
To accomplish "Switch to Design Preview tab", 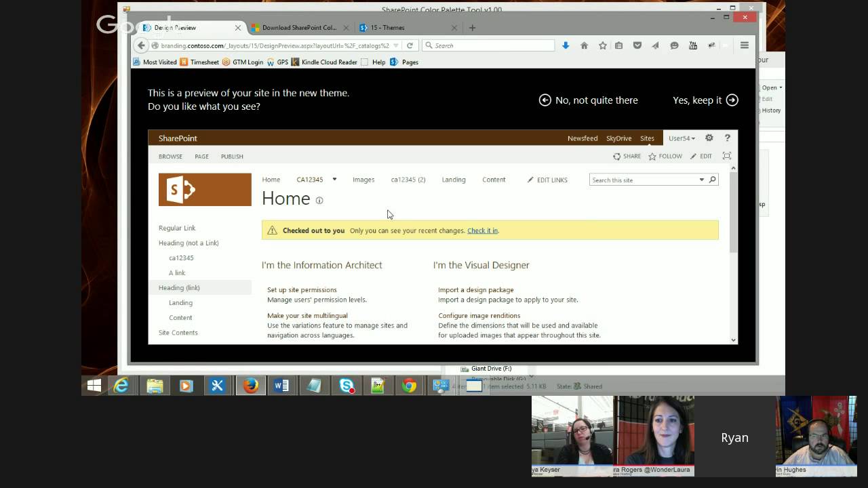I will [x=191, y=28].
